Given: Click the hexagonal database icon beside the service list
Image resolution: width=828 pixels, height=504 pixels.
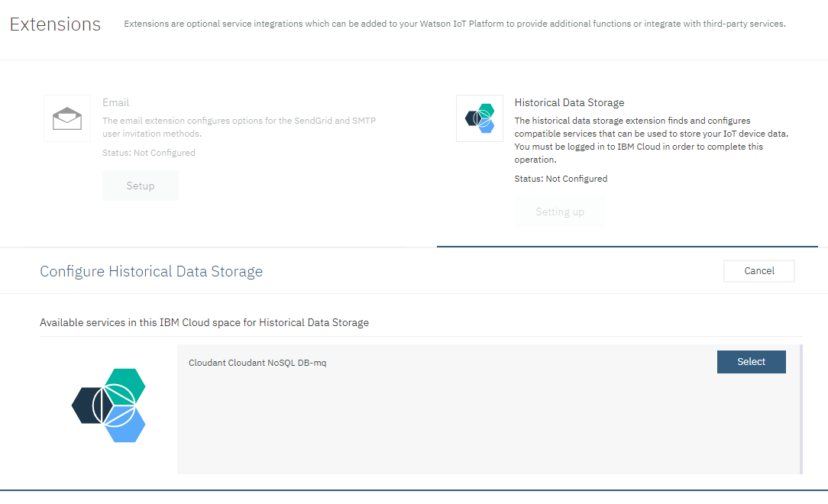Looking at the screenshot, I should 109,405.
